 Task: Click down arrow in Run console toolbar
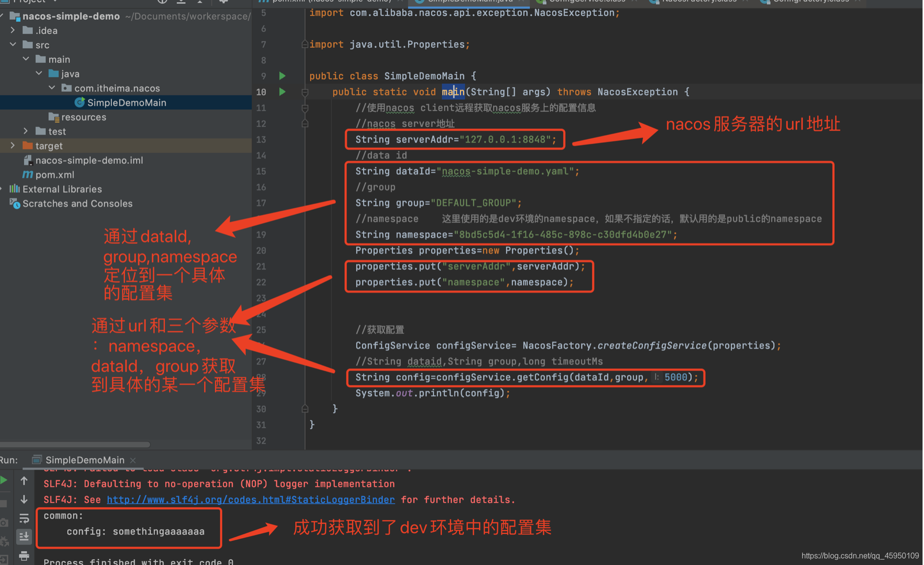tap(24, 499)
